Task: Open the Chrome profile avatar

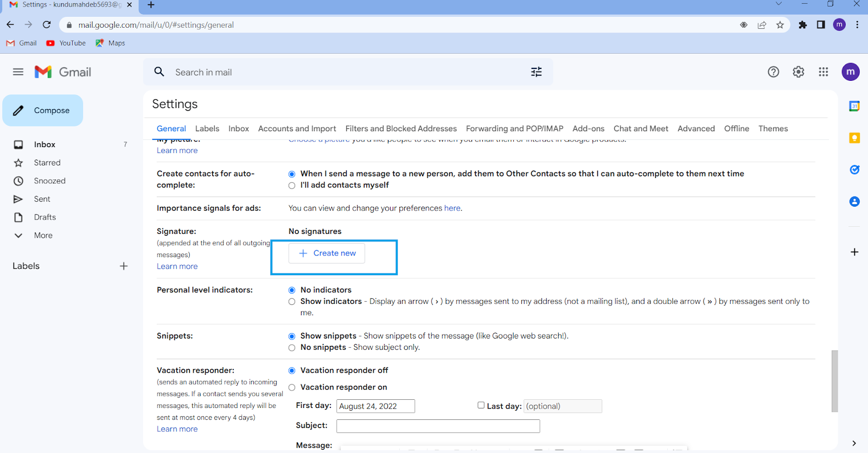Action: point(839,25)
